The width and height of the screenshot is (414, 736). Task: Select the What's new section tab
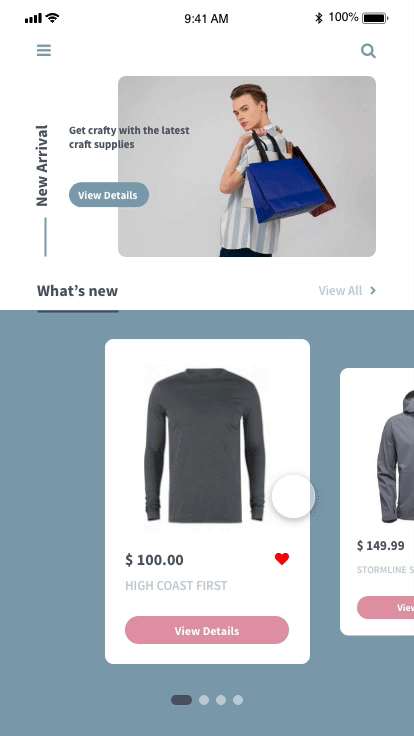(77, 291)
